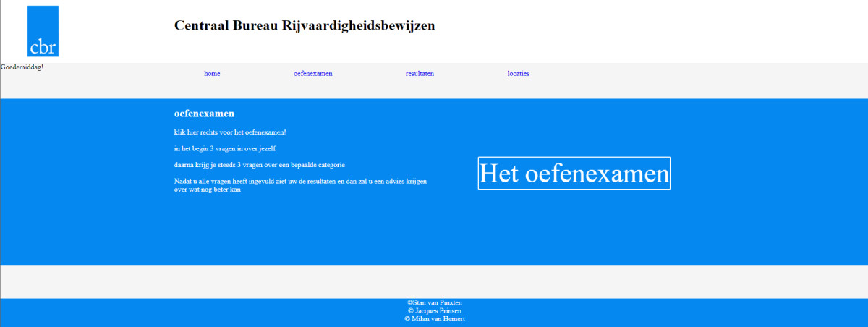The width and height of the screenshot is (868, 327).
Task: Click the 'Goedemiddag!' greeting text
Action: click(x=22, y=67)
